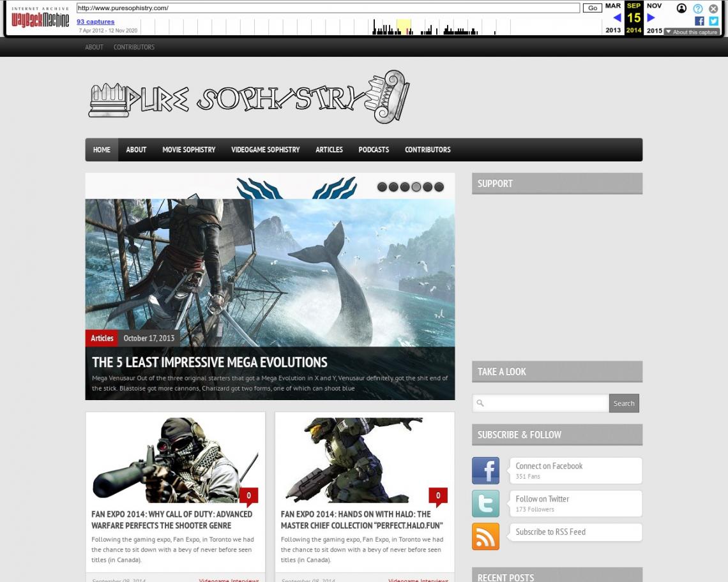Select the fifth slider dot
The height and width of the screenshot is (582, 728).
click(428, 187)
